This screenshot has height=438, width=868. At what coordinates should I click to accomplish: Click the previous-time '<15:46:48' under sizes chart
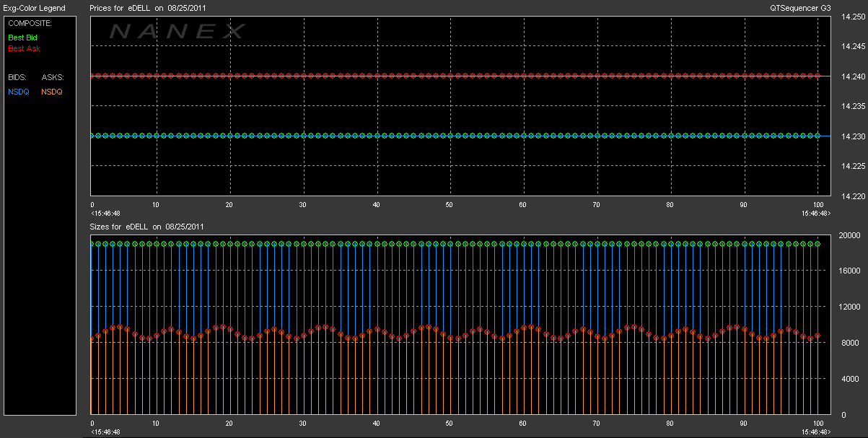105,432
